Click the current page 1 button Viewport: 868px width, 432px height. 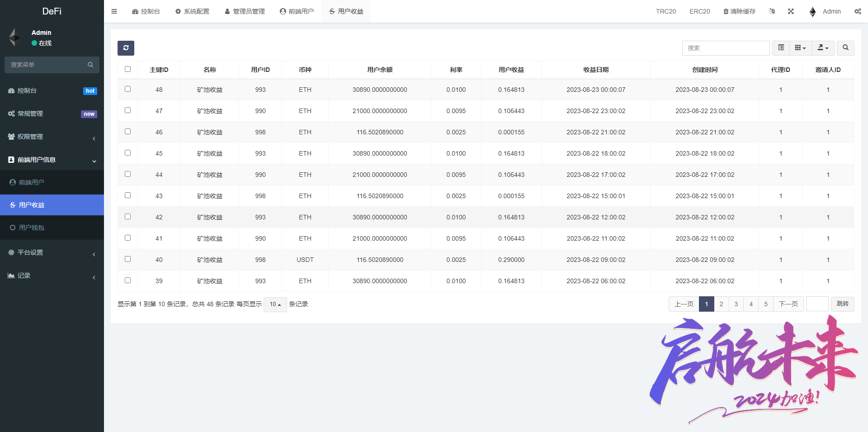click(x=707, y=304)
